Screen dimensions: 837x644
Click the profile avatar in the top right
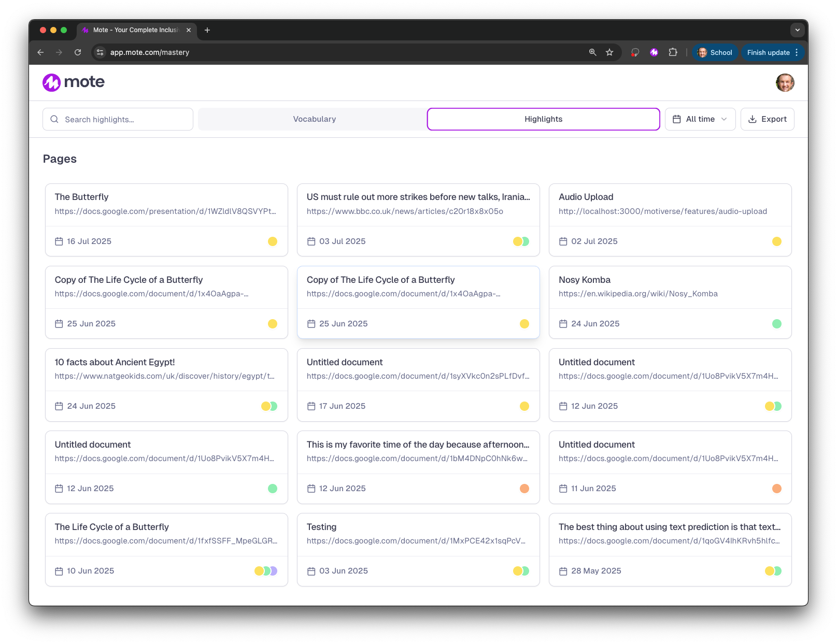click(x=785, y=82)
